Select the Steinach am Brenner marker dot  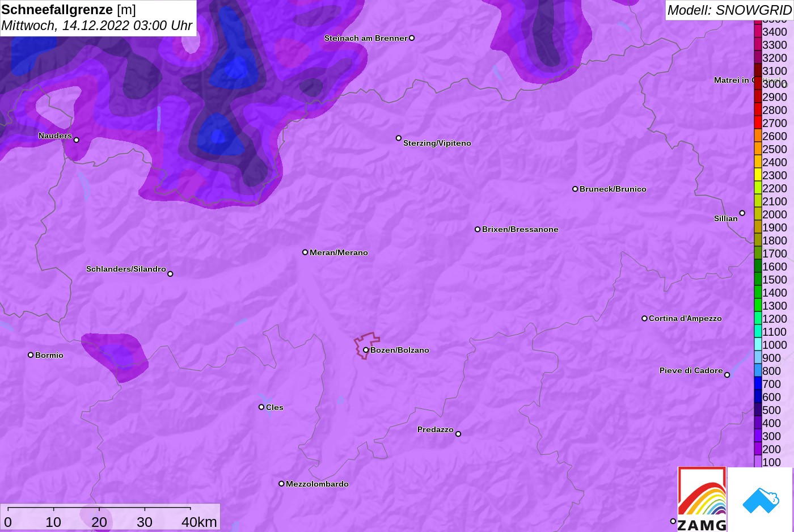pos(412,38)
